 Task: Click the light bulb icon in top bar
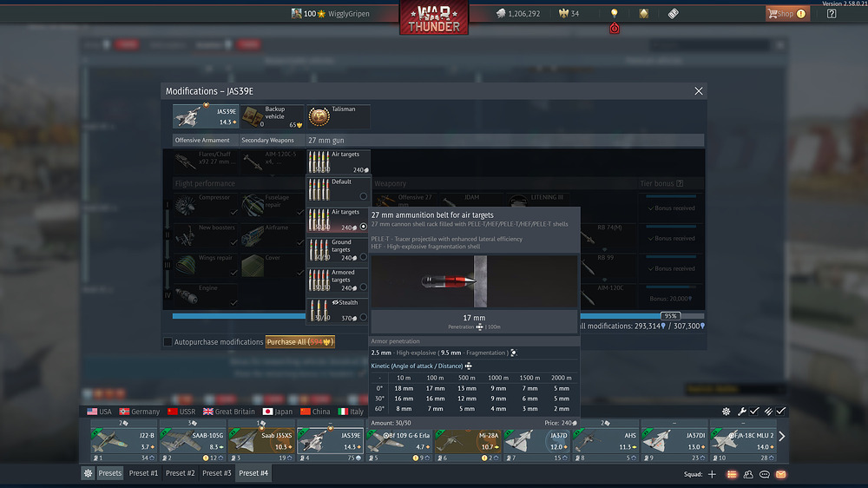(614, 13)
